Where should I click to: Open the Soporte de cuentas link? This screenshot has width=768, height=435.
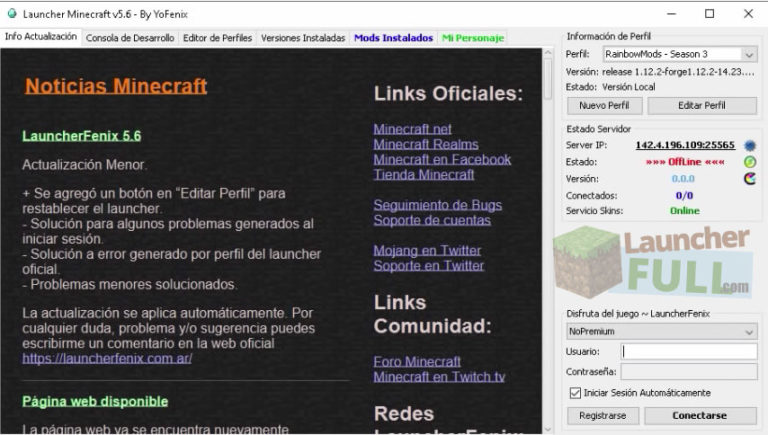pyautogui.click(x=432, y=220)
